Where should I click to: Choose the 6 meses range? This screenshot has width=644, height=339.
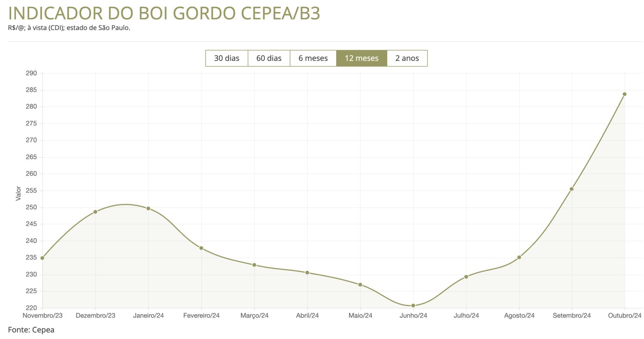[313, 58]
